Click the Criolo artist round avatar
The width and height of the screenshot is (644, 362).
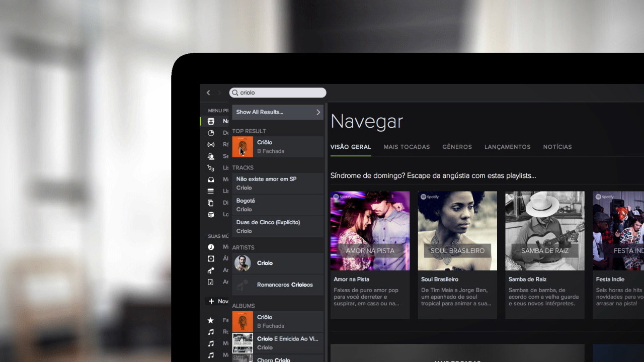click(x=243, y=263)
